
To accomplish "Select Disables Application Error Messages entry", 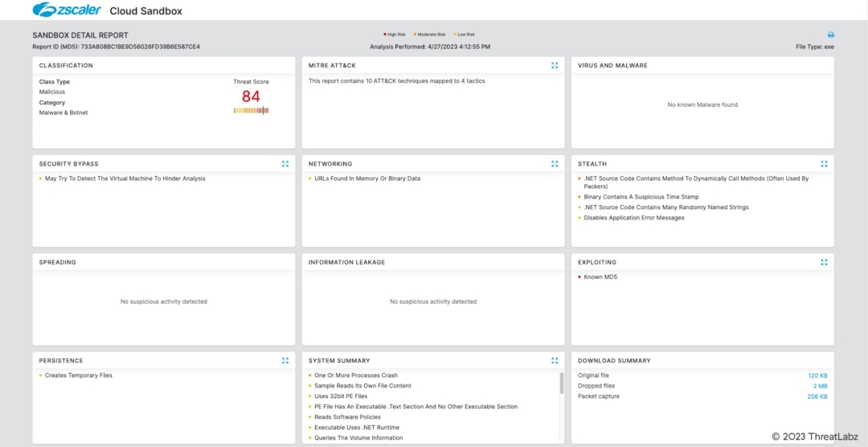I will pos(633,218).
